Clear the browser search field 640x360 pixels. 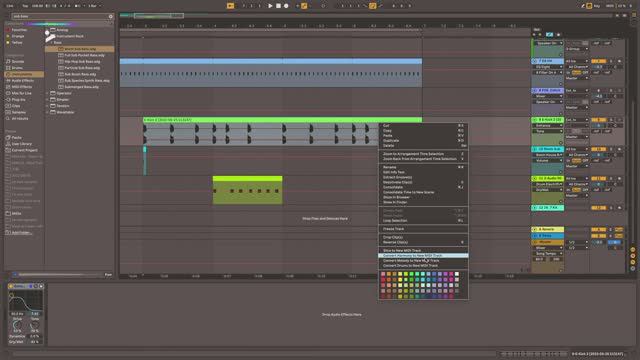110,16
